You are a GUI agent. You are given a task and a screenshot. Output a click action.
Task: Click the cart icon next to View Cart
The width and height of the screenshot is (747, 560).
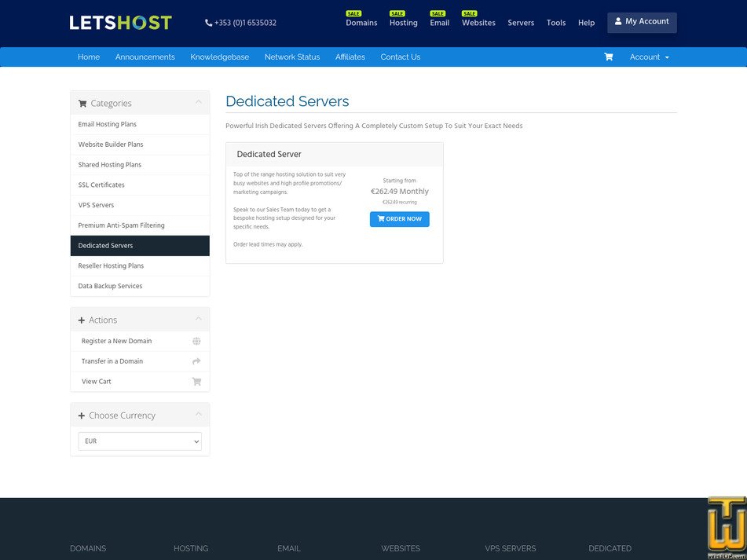[x=196, y=382]
